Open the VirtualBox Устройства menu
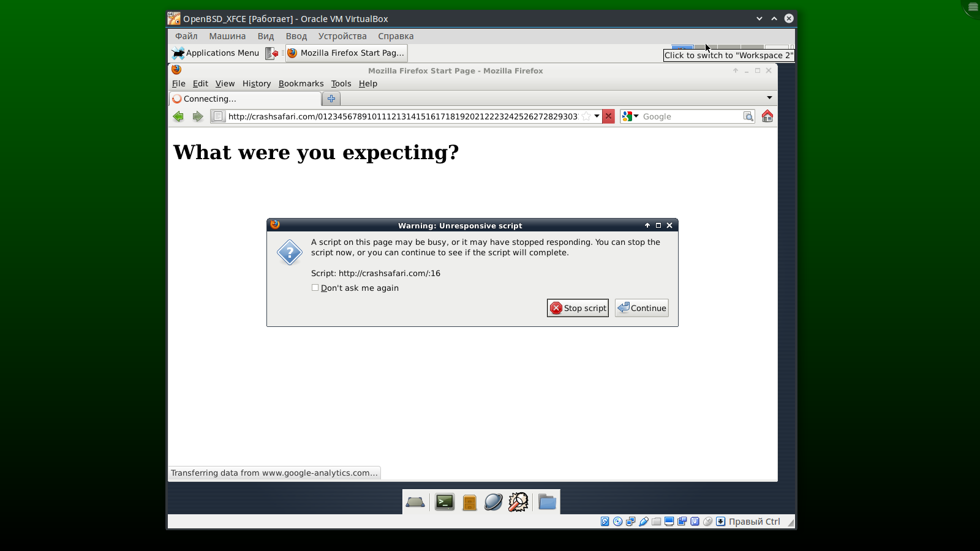This screenshot has height=551, width=980. pos(342,36)
